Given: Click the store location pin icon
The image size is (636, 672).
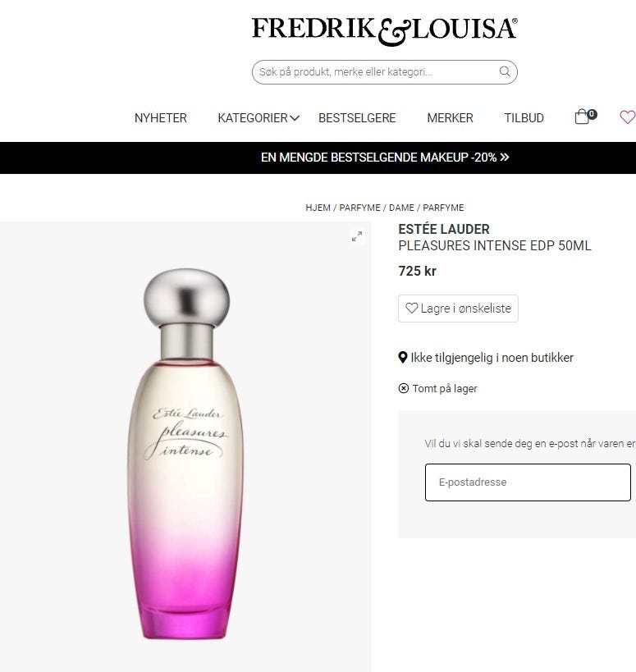Looking at the screenshot, I should [x=402, y=358].
